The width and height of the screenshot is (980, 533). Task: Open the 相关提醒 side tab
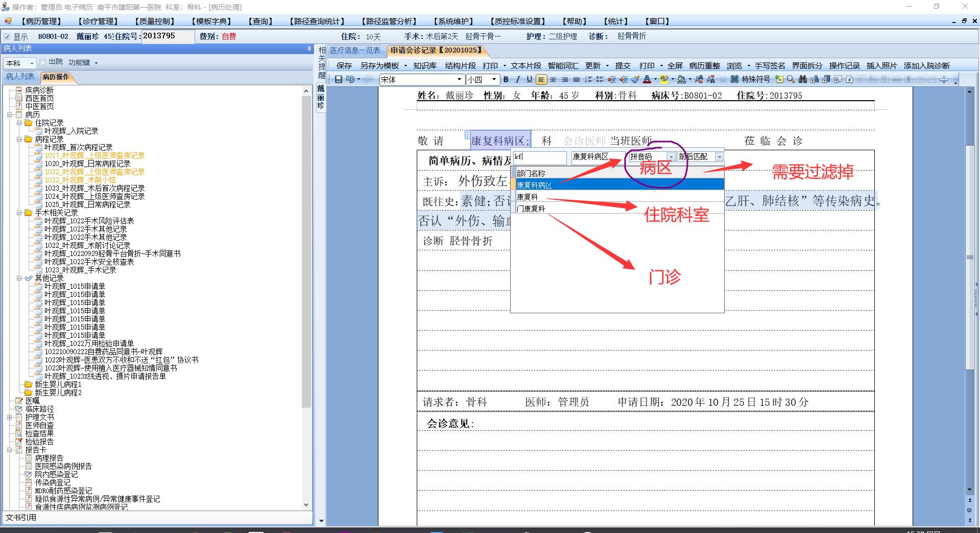322,62
